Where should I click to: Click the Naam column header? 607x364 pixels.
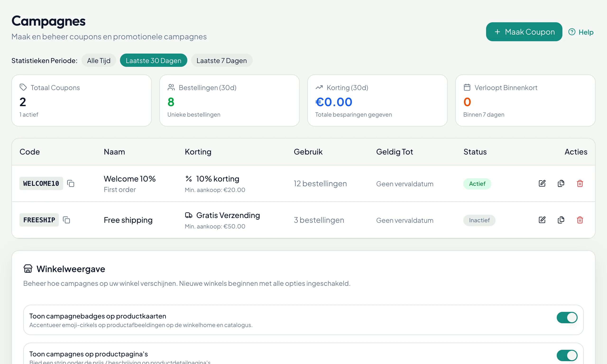(114, 152)
